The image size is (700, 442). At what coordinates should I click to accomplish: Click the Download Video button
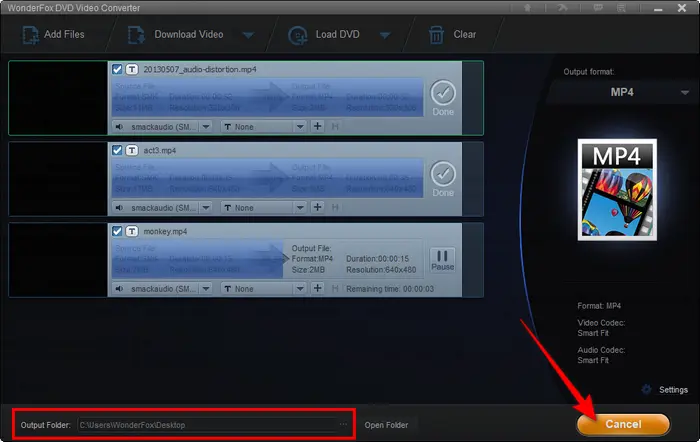176,34
